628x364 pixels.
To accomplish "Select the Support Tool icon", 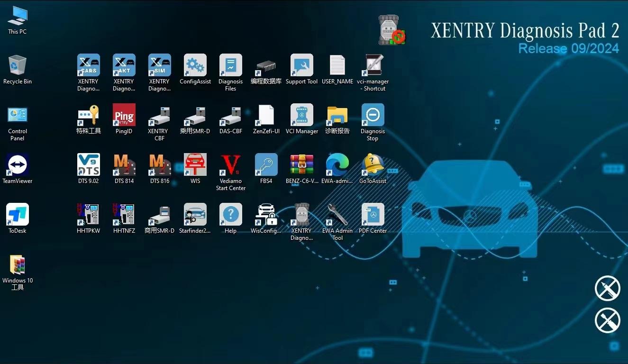I will 301,65.
